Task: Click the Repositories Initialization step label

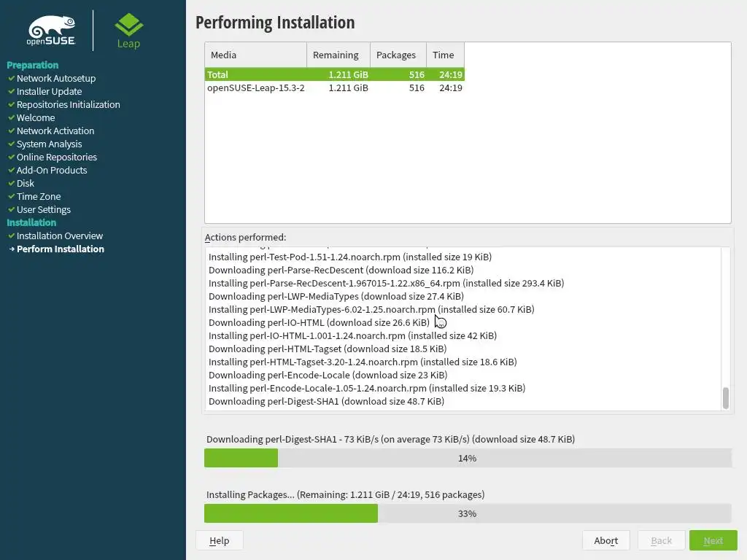Action: (x=68, y=104)
